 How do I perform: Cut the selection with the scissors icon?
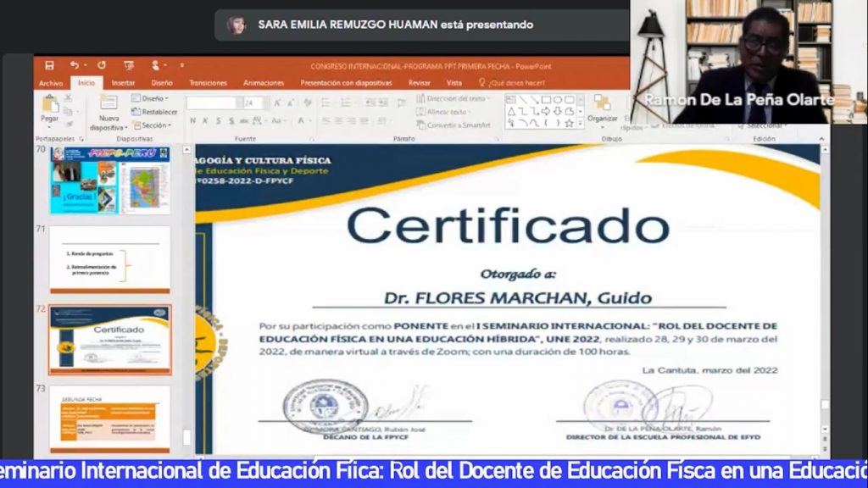click(x=69, y=98)
